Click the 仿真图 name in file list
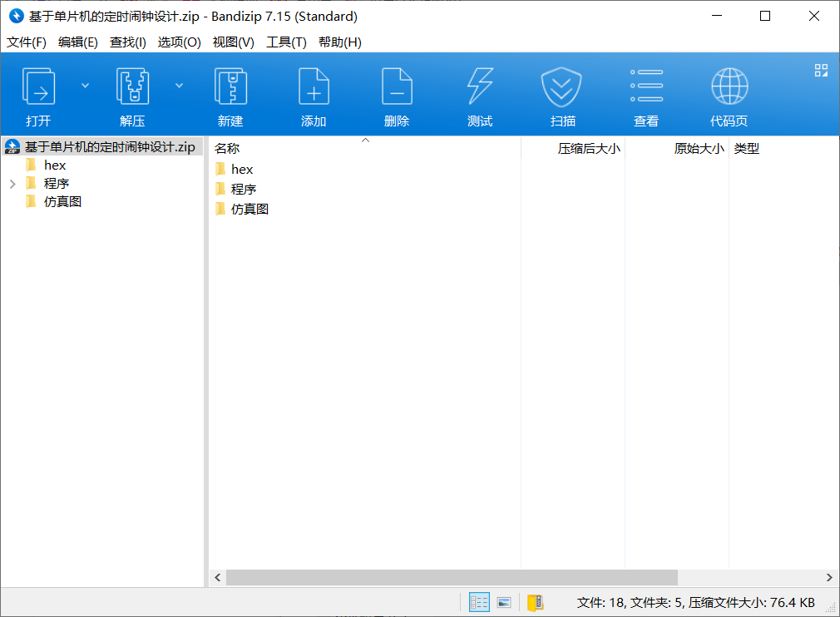 tap(250, 209)
